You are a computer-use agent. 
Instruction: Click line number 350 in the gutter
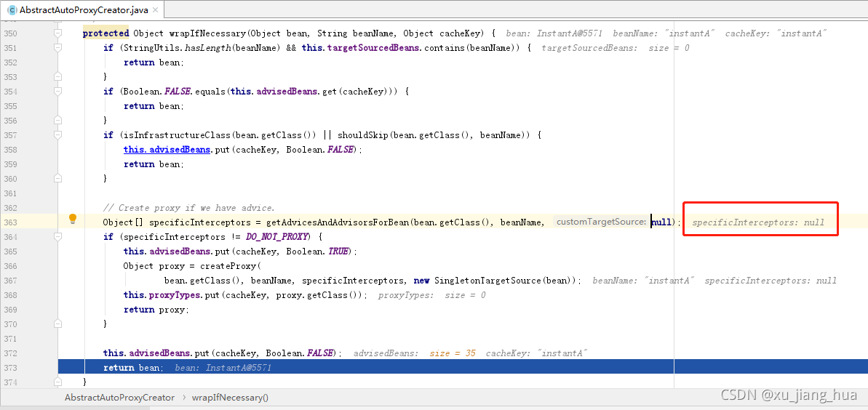point(10,33)
